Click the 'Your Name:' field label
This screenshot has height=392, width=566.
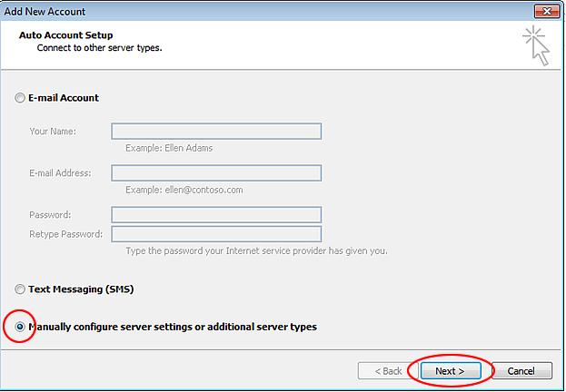(x=53, y=132)
